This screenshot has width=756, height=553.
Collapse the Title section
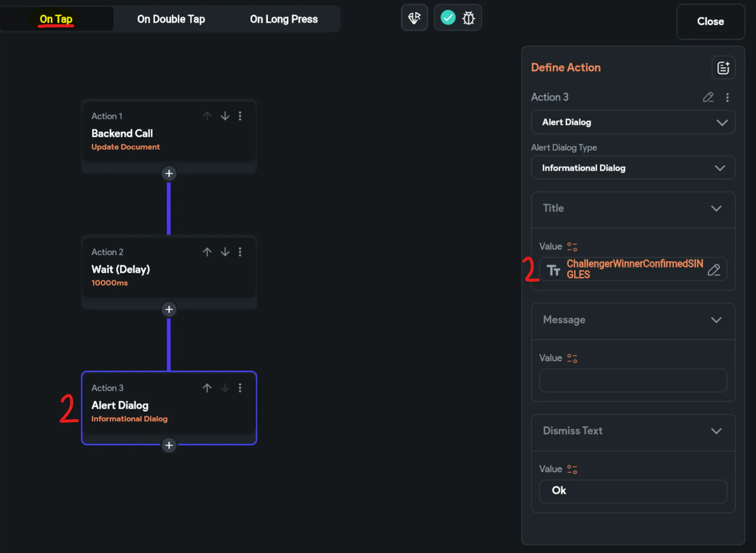[716, 209]
